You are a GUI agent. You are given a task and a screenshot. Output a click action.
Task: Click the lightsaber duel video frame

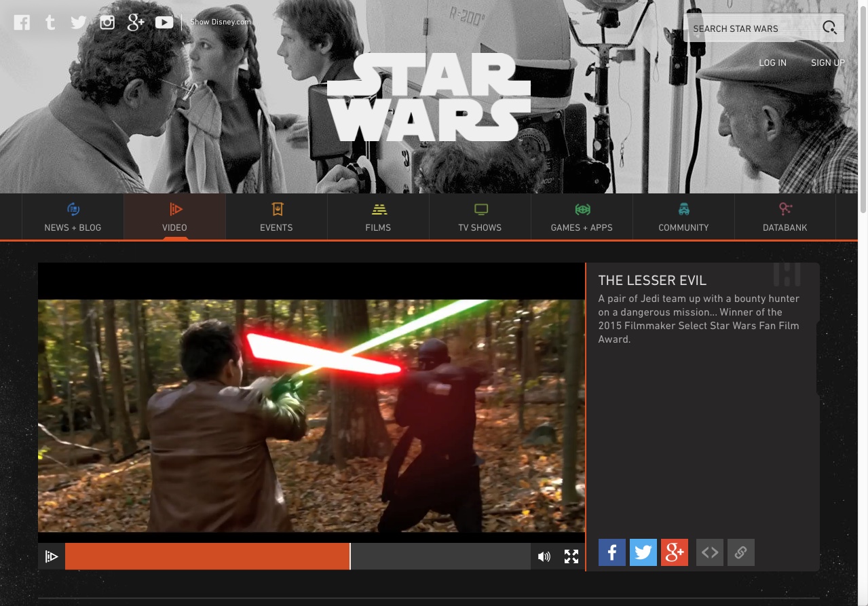312,416
